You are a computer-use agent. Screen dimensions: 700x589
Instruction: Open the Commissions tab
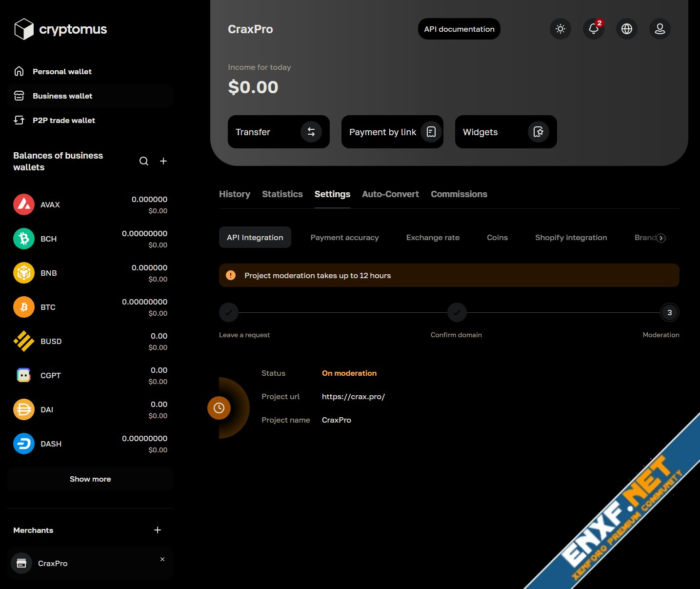point(459,194)
